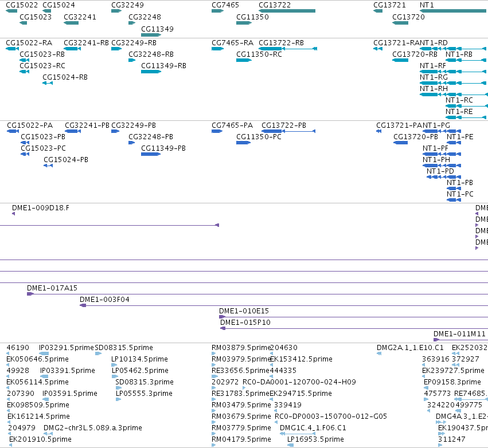The width and height of the screenshot is (488, 448).
Task: Select transcript CG15024-RB
Action: pos(65,77)
